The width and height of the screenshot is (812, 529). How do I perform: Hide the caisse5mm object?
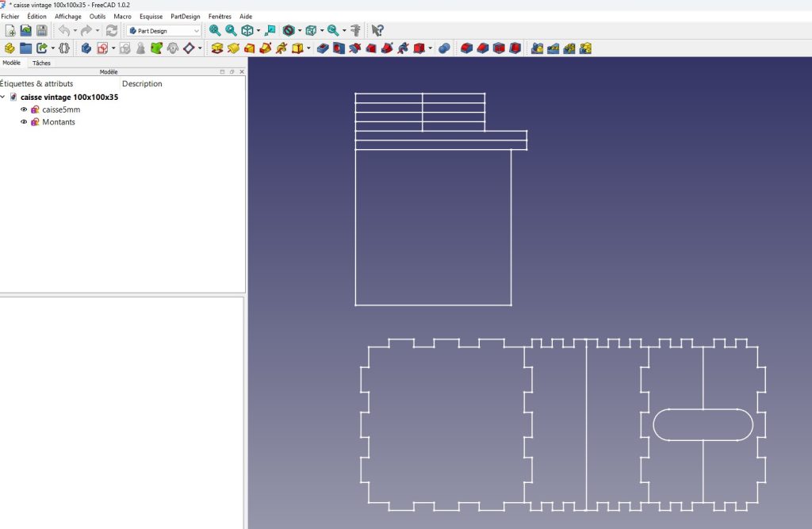click(24, 109)
